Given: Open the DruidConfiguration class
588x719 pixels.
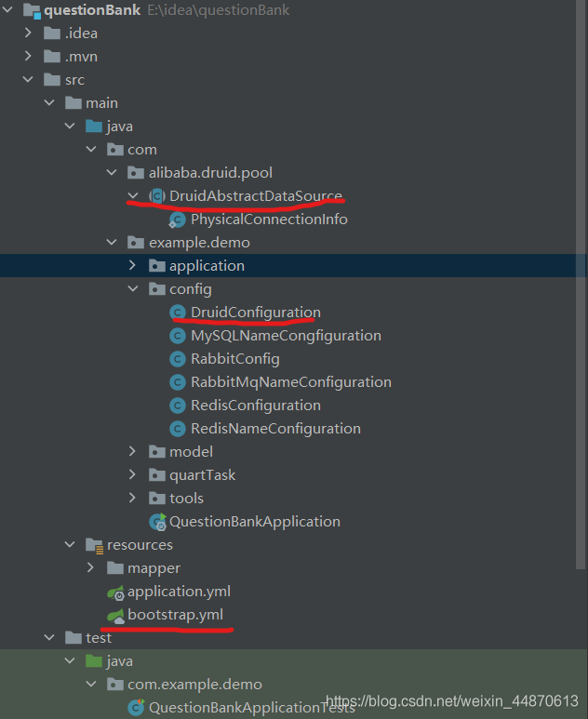Looking at the screenshot, I should [256, 313].
